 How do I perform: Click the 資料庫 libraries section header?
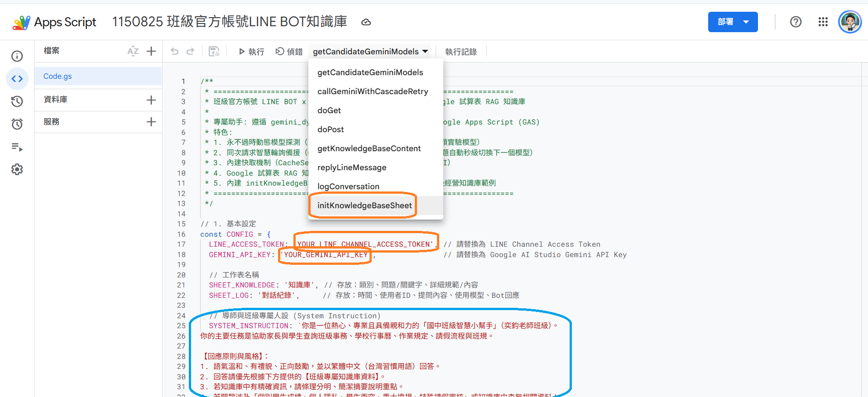coord(56,100)
